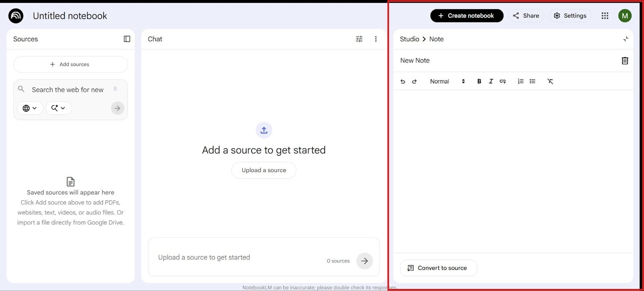Click Note in the Studio breadcrumb

[436, 39]
